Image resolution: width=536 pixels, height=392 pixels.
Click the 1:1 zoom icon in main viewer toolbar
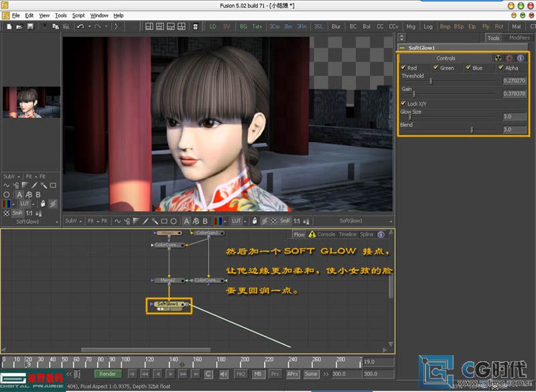point(296,221)
